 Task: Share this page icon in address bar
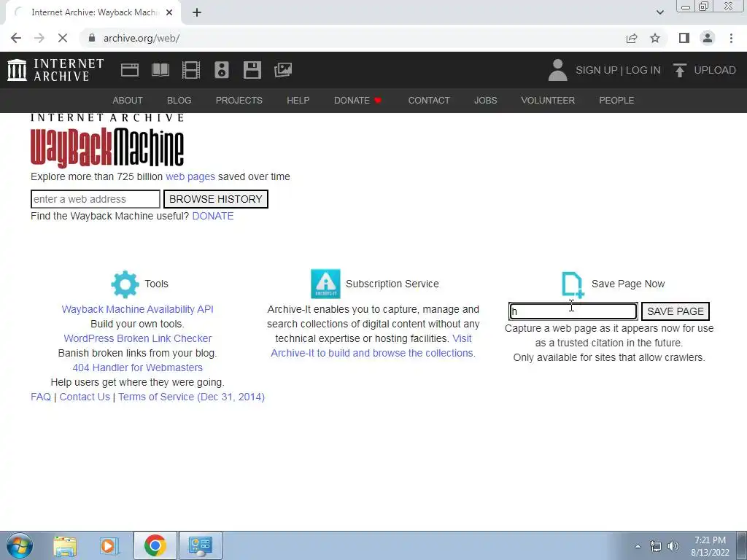point(632,38)
